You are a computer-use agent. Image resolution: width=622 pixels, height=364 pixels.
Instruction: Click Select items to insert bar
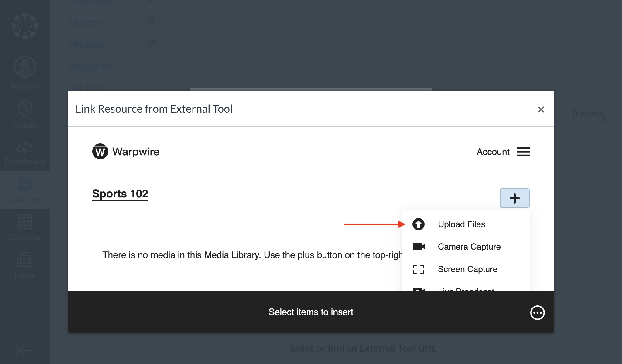coord(311,312)
